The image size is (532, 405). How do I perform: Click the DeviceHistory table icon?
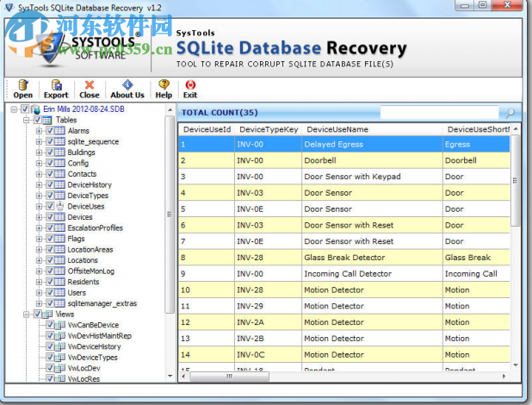[x=59, y=184]
